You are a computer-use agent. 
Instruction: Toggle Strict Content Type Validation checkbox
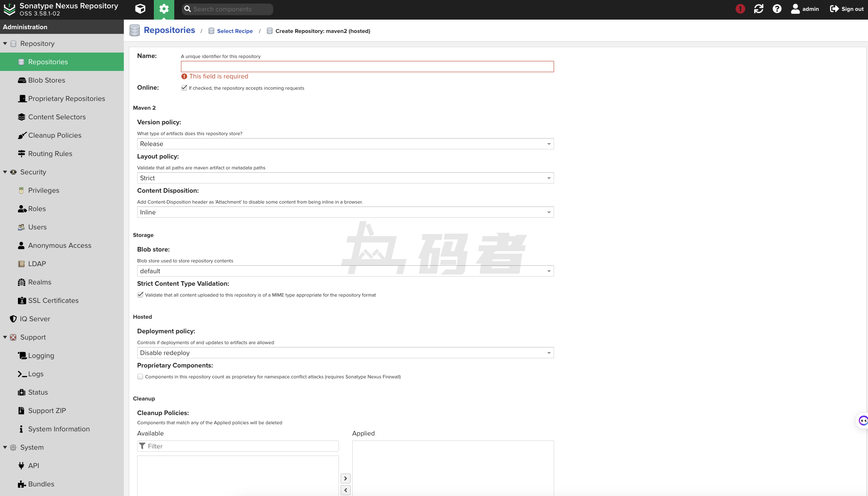(140, 295)
